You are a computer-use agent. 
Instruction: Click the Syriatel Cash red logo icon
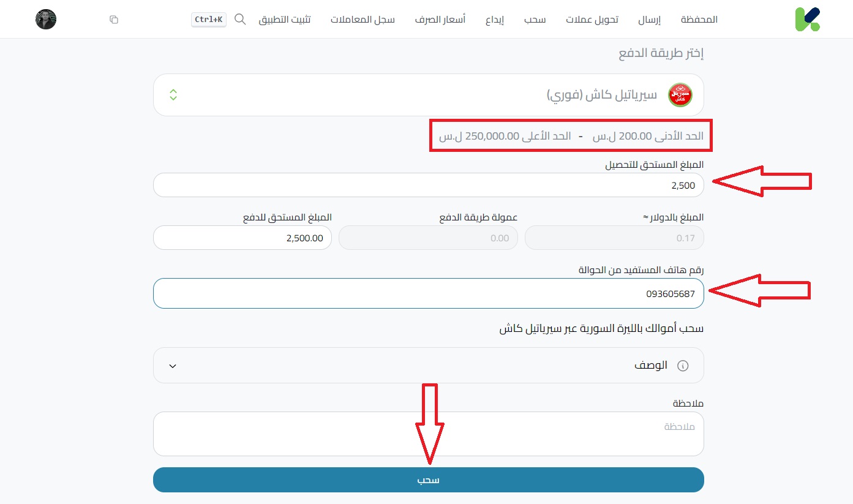[680, 95]
